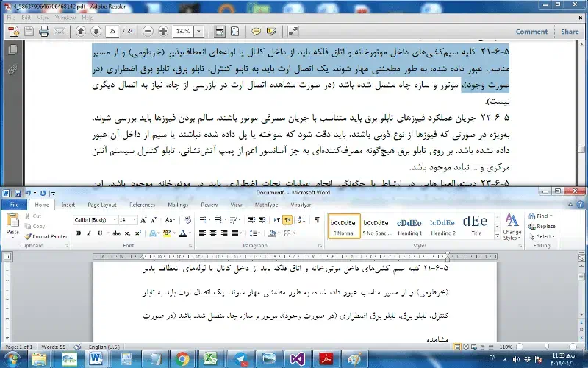The image size is (588, 368).
Task: Toggle Subscript formatting in Word
Action: click(127, 233)
